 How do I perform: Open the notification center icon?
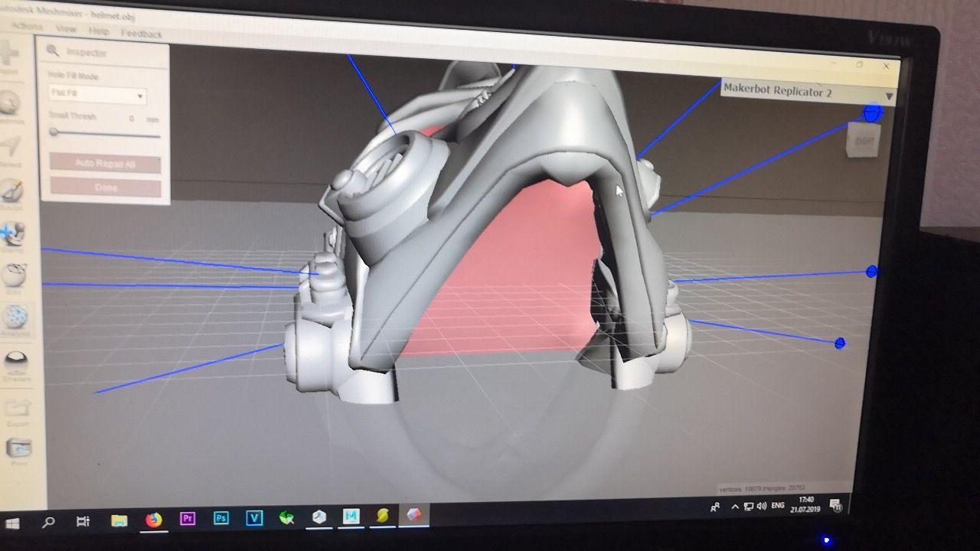[837, 505]
